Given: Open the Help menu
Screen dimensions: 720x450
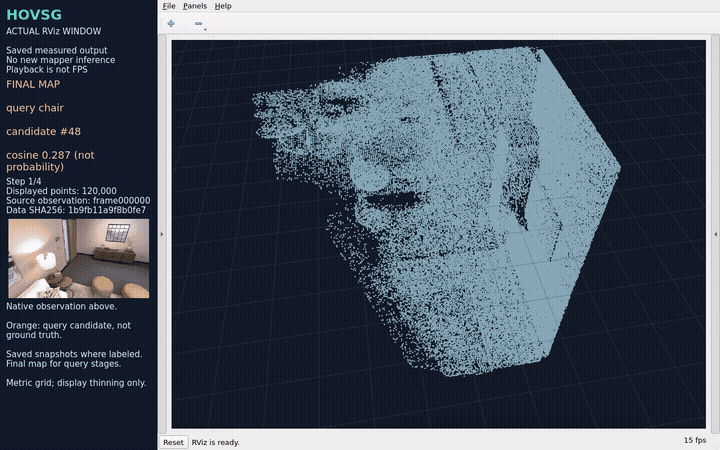Looking at the screenshot, I should tap(223, 6).
